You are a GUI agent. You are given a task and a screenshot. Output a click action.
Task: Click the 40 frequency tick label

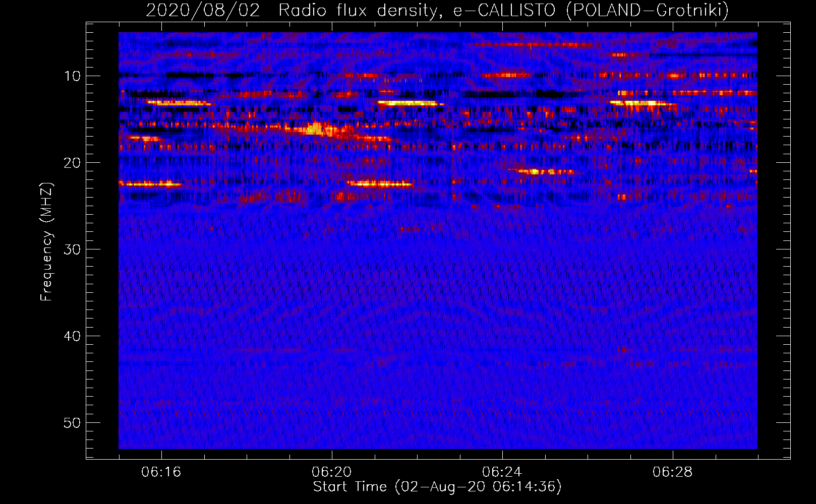(72, 336)
